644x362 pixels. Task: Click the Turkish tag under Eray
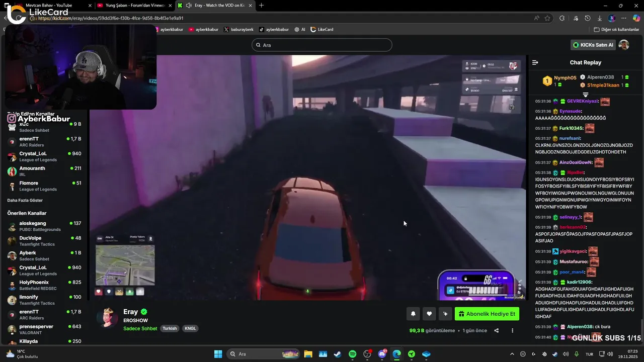pyautogui.click(x=170, y=328)
